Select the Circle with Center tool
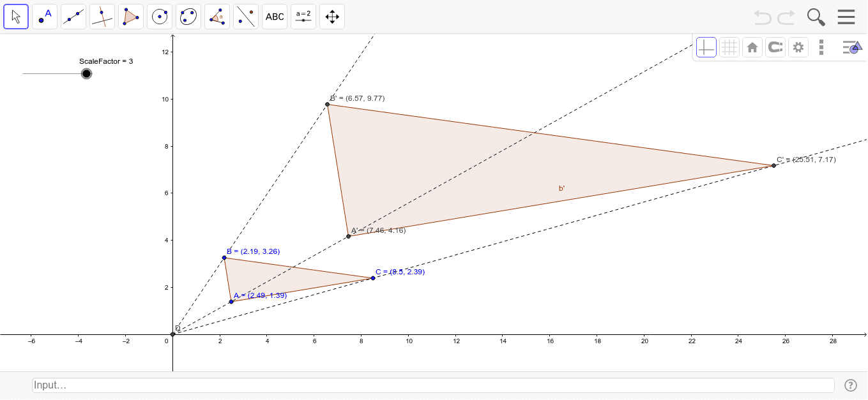The width and height of the screenshot is (868, 400). (159, 16)
